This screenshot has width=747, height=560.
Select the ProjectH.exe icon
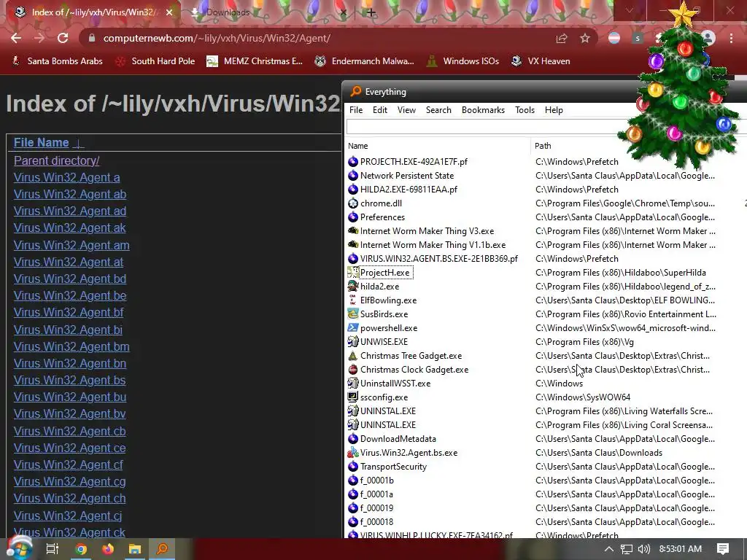point(353,273)
